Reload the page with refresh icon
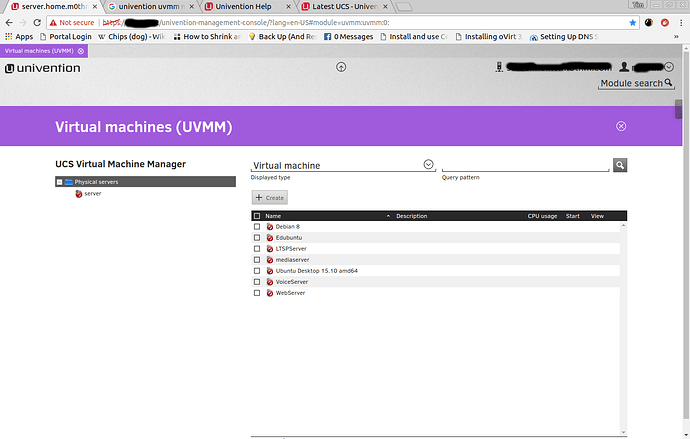690x439 pixels. tap(37, 22)
